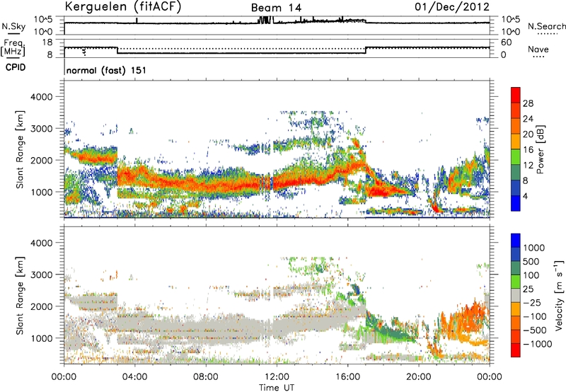
Task: Select the gray 25 to -25 velocity segment
Action: 516,296
